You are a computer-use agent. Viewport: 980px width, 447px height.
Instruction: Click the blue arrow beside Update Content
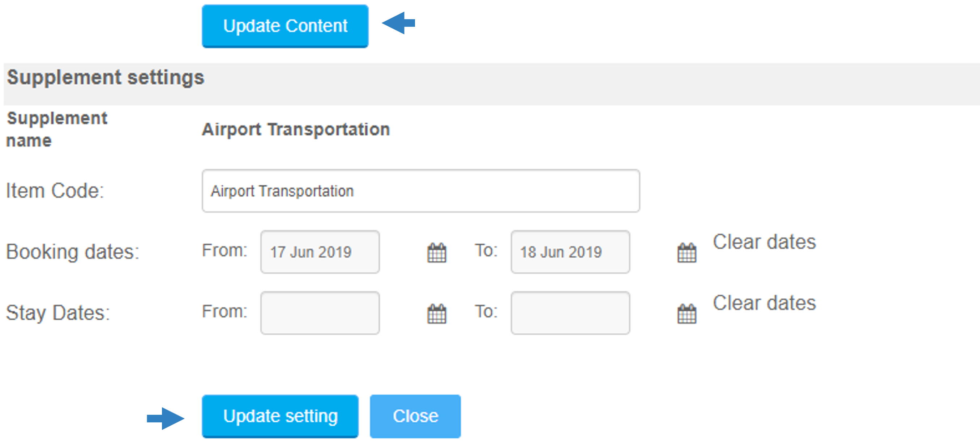point(398,23)
